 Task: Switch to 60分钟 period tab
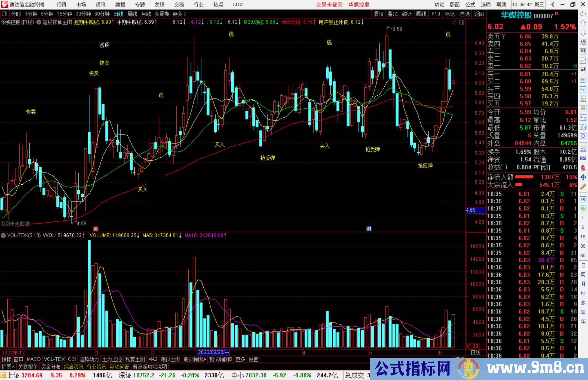click(x=102, y=14)
